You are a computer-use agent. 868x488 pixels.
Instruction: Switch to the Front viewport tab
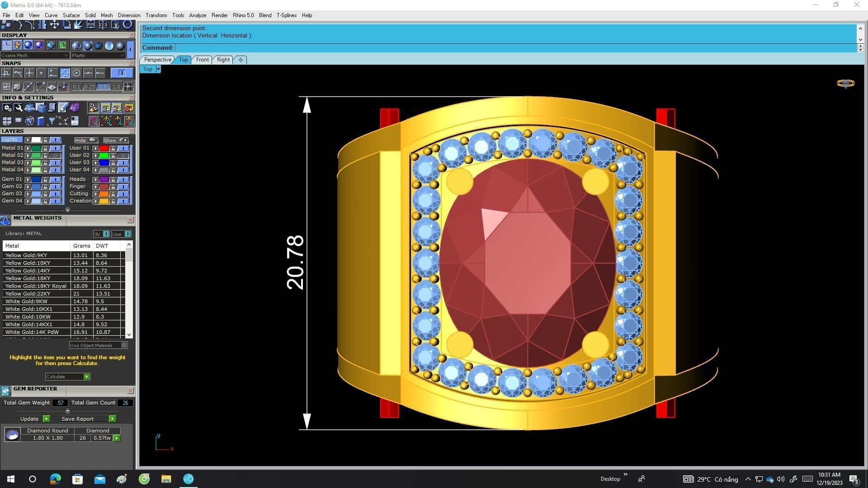(202, 60)
